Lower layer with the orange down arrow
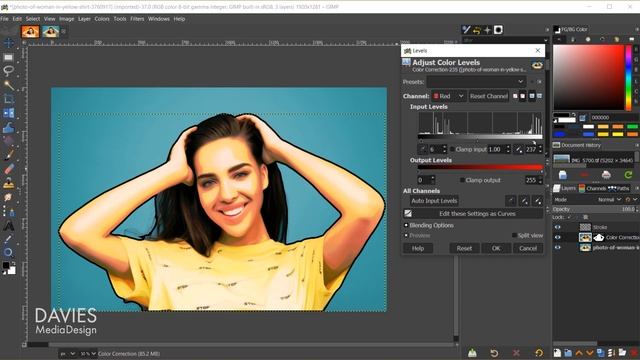 589,353
